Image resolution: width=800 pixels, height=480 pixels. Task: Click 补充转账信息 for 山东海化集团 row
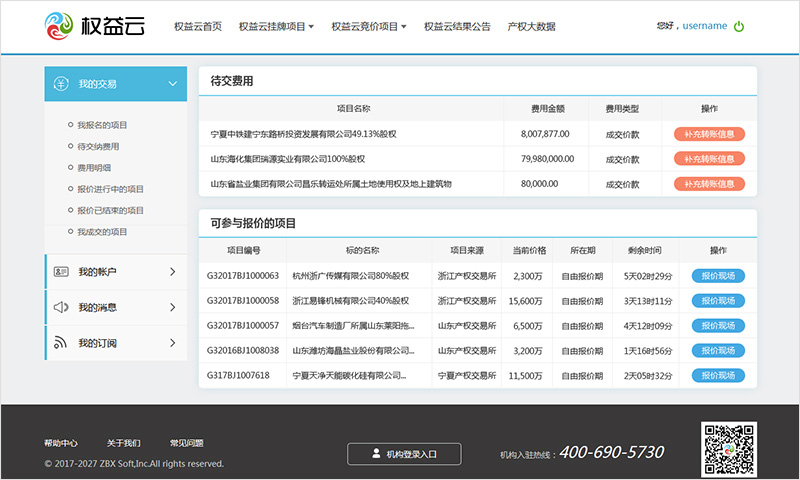(709, 159)
